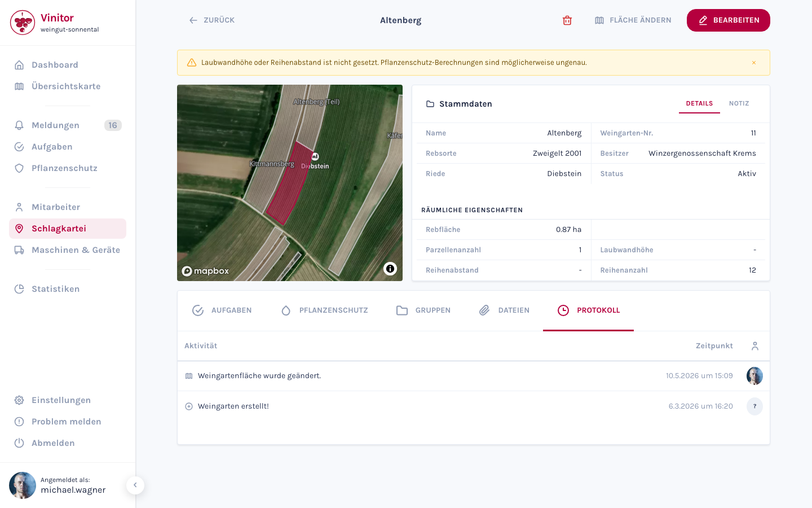Go to Aufgaben in sidebar

click(68, 147)
